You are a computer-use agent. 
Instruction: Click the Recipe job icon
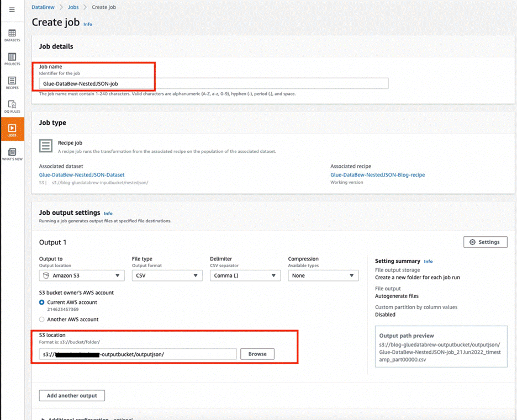tap(46, 146)
